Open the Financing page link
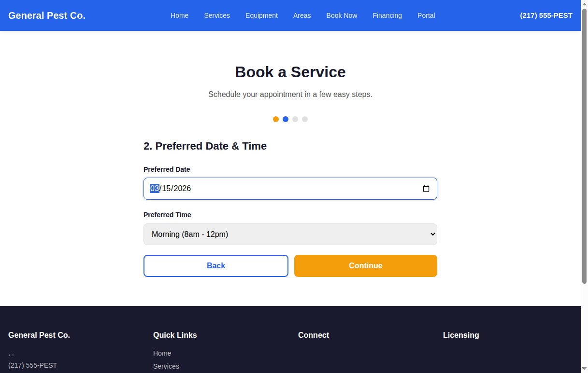This screenshot has width=588, height=373. (x=387, y=15)
